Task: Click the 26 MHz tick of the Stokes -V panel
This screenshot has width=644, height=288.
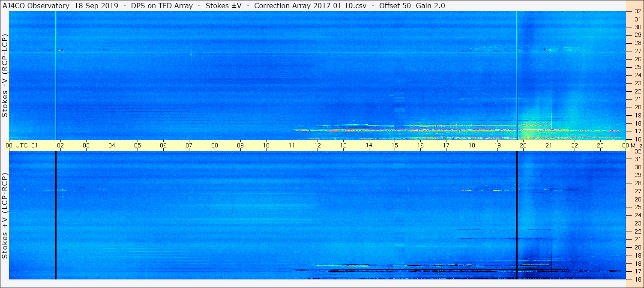Action: [x=638, y=59]
